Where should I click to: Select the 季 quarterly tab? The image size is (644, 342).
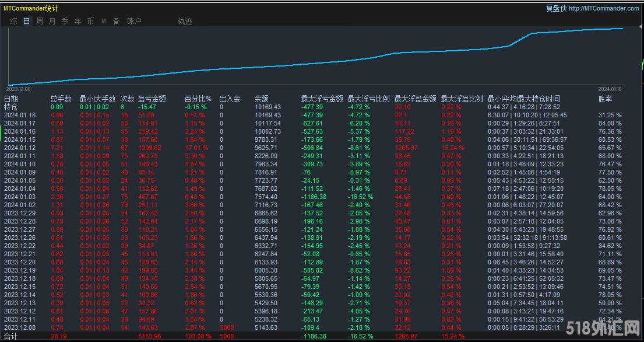pyautogui.click(x=65, y=21)
